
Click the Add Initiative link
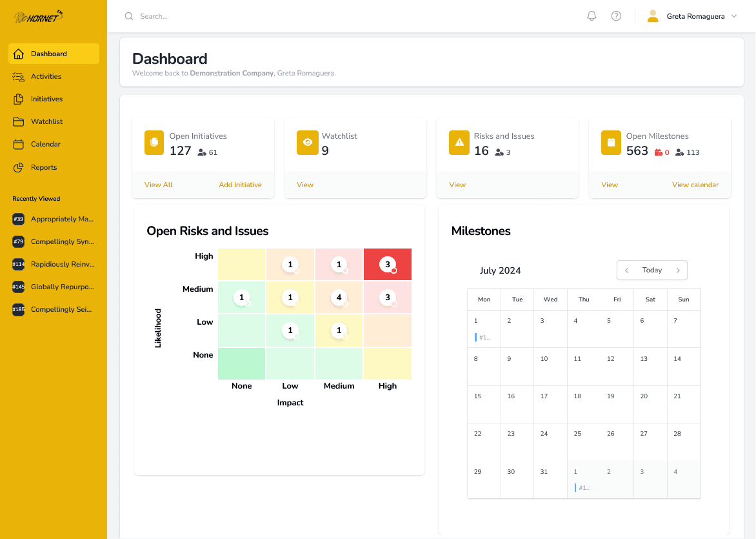tap(240, 185)
